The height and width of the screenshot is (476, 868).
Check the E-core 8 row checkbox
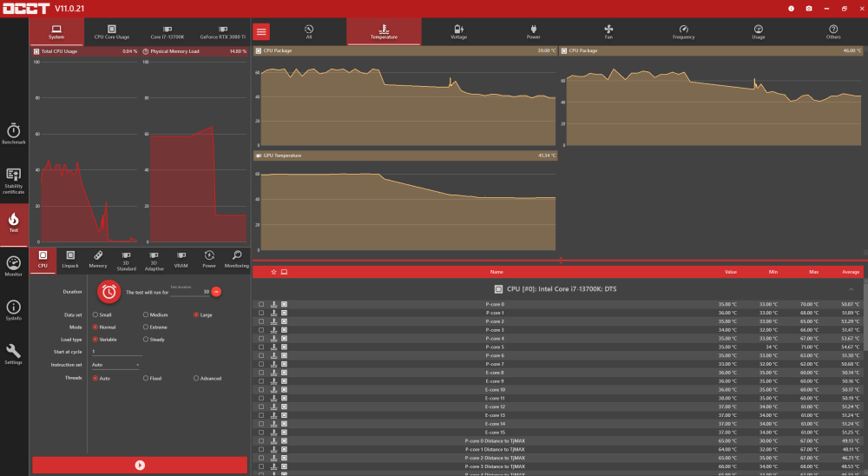coord(261,373)
